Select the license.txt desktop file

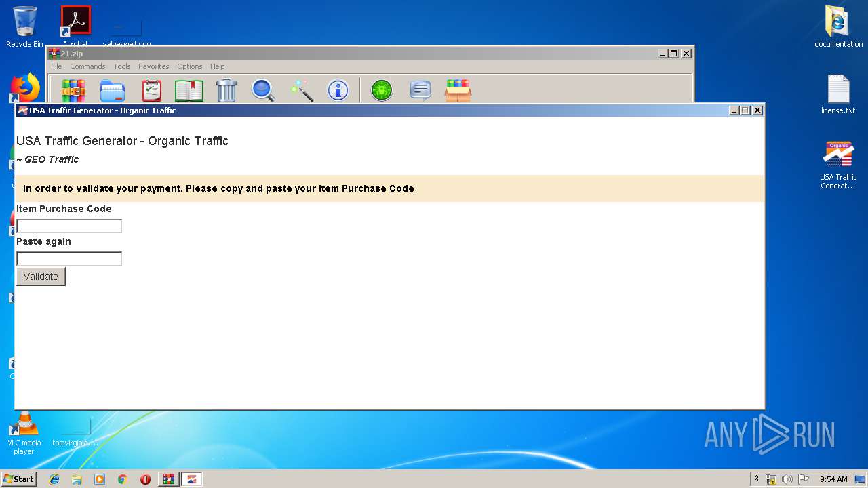click(x=838, y=94)
